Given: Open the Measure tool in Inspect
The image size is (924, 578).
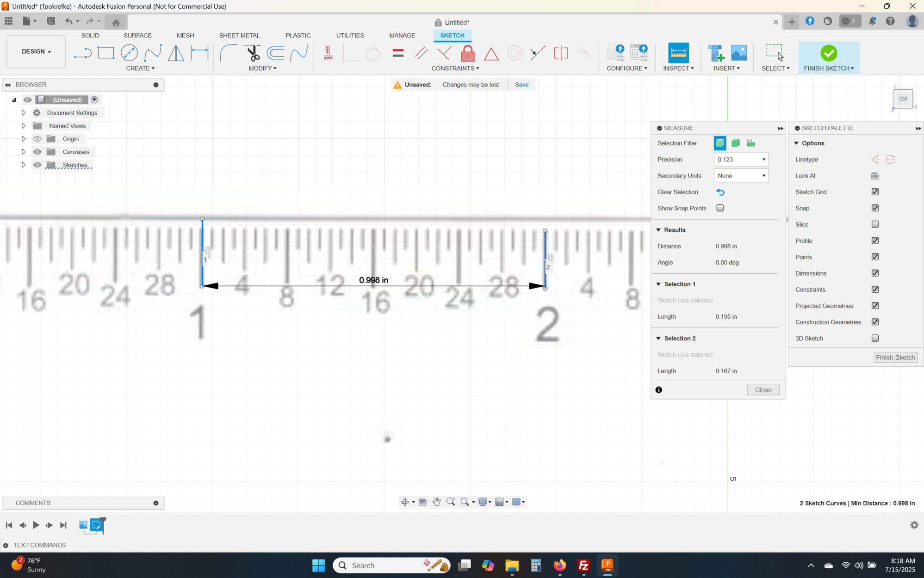Looking at the screenshot, I should pyautogui.click(x=678, y=53).
